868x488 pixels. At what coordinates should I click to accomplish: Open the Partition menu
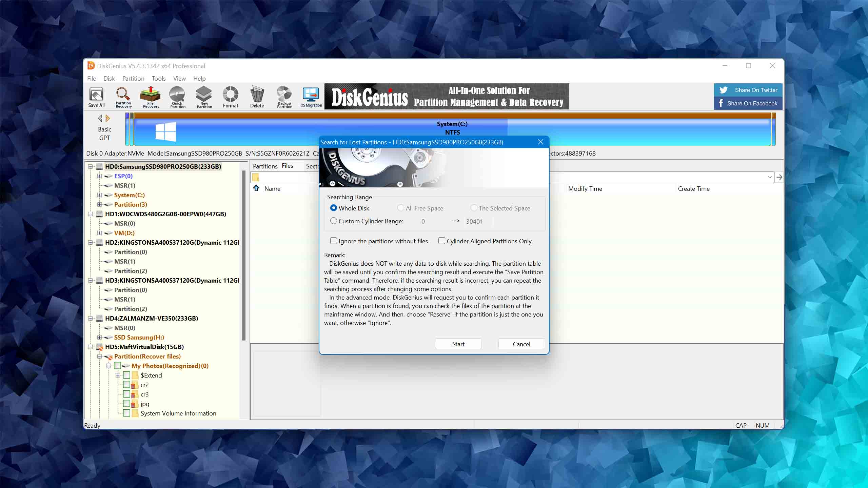(x=133, y=78)
